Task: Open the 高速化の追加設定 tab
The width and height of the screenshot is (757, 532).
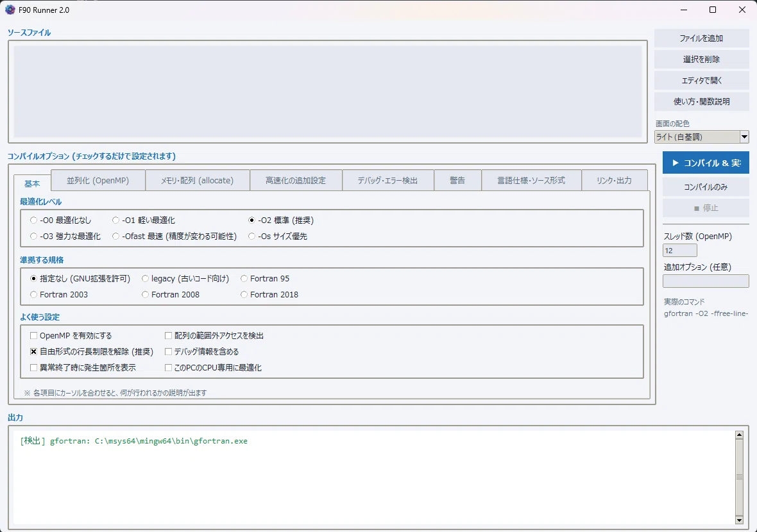Action: point(296,180)
